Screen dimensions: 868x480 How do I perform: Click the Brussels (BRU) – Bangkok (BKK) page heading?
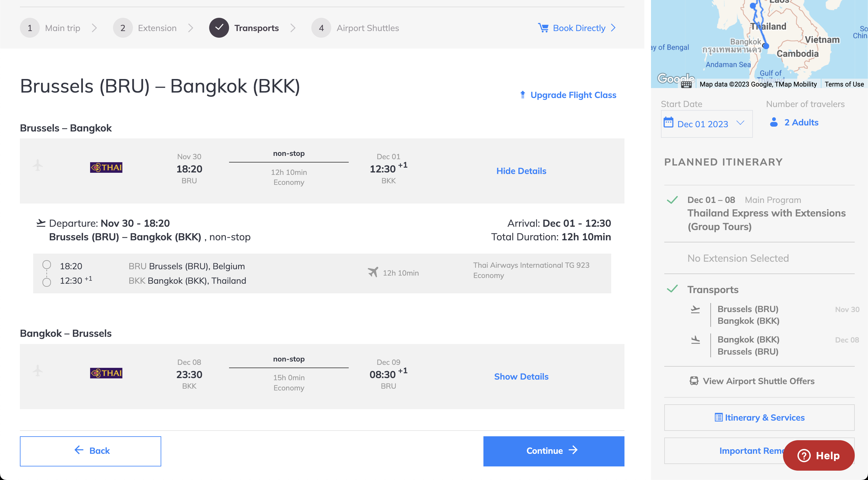(x=160, y=86)
